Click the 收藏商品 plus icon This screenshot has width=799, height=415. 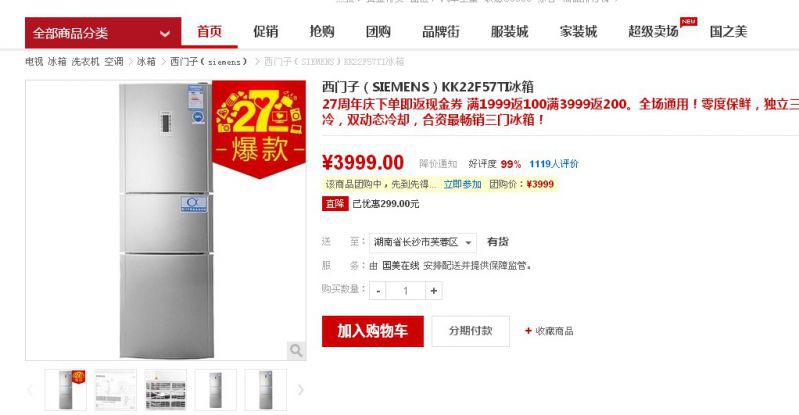coord(528,331)
